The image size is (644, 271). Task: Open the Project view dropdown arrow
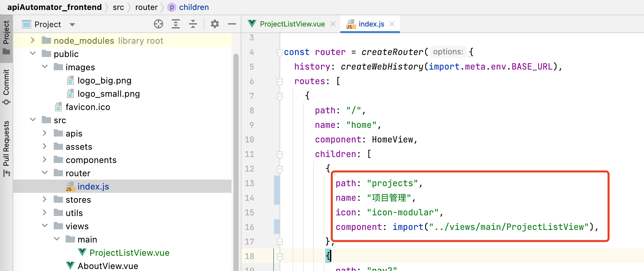[x=72, y=25]
